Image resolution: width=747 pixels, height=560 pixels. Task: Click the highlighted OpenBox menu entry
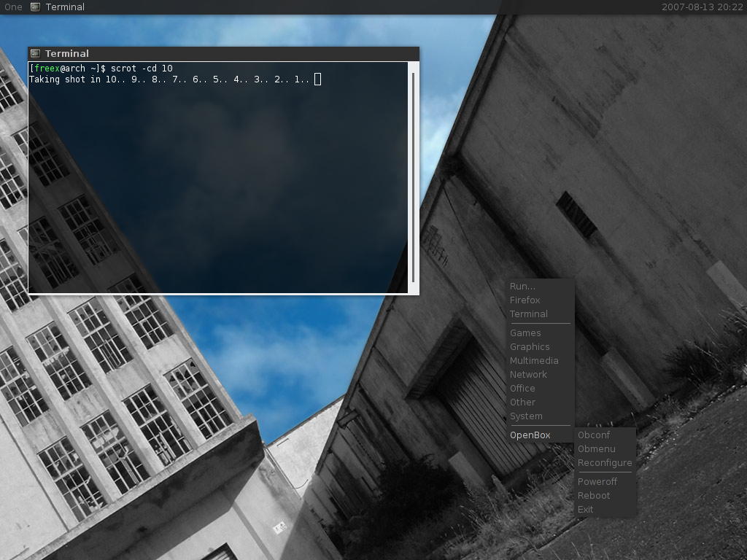(x=540, y=435)
